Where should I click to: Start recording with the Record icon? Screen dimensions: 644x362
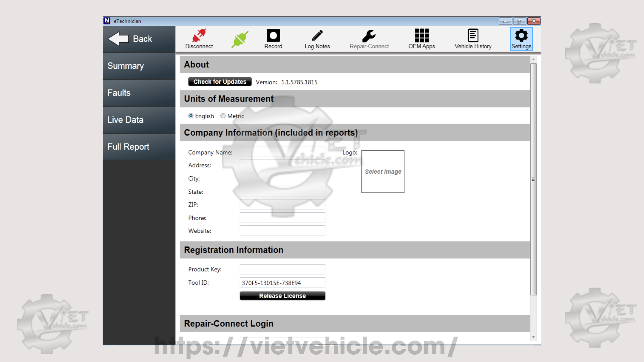coord(273,36)
